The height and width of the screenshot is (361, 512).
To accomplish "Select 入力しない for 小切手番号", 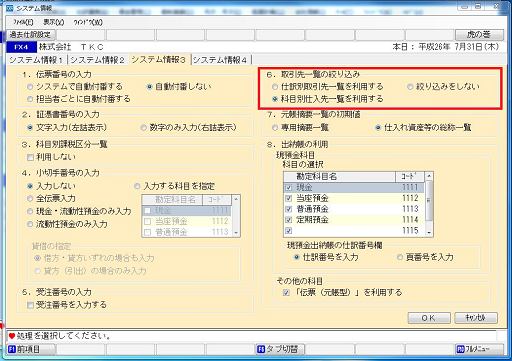I will coord(30,186).
